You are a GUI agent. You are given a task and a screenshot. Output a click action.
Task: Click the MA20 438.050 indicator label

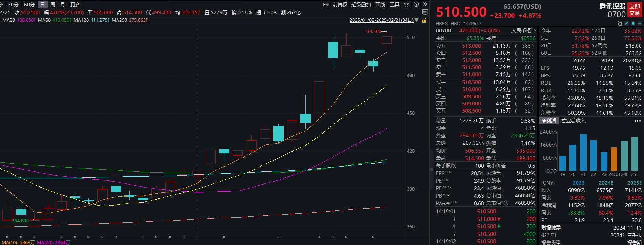tap(18, 20)
